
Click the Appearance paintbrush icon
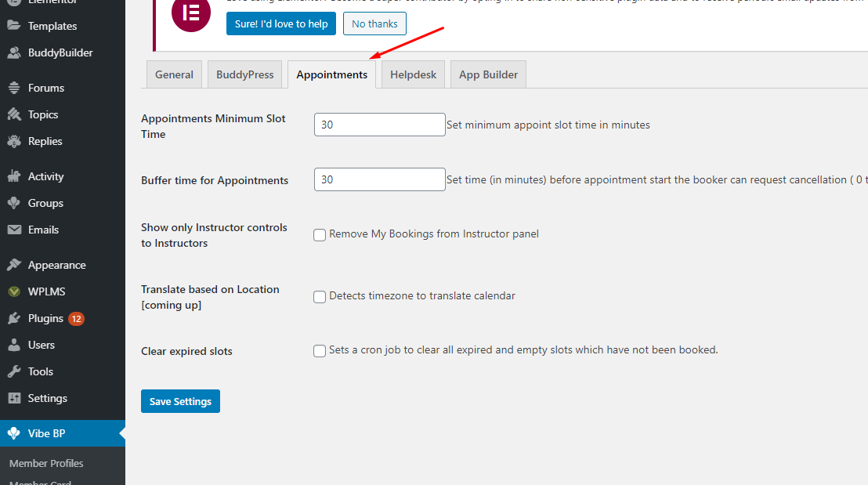tap(14, 265)
